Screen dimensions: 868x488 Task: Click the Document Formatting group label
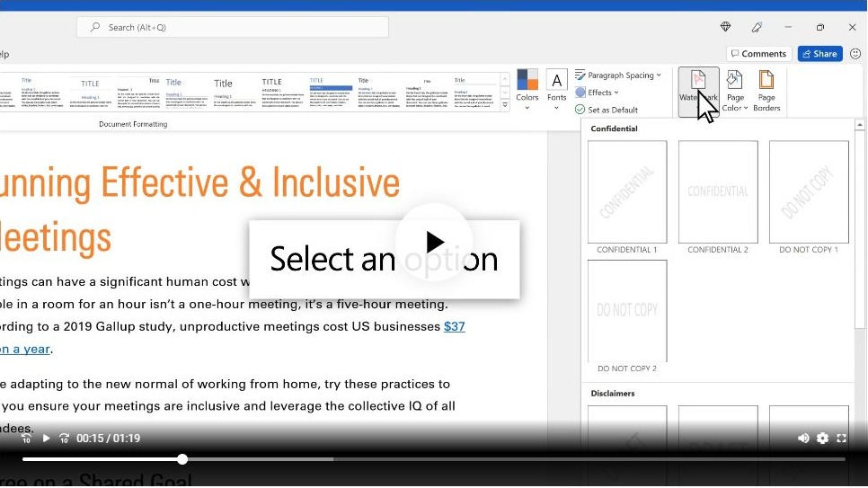[x=133, y=124]
